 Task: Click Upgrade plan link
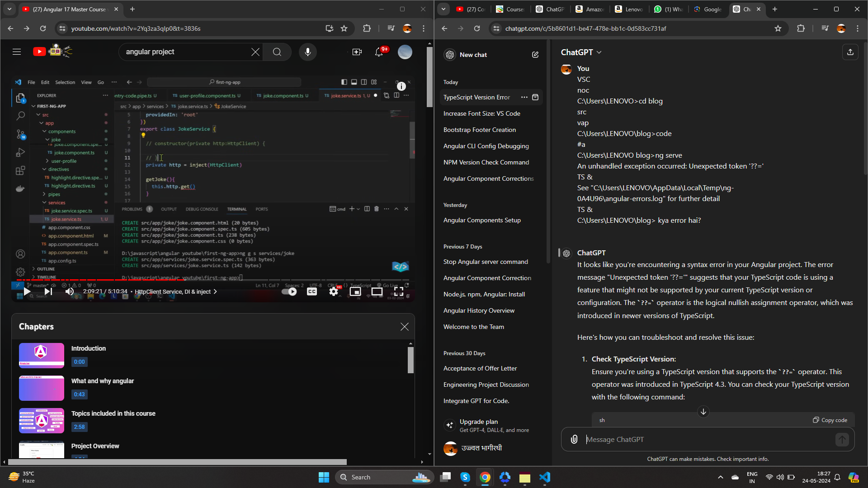[479, 422]
